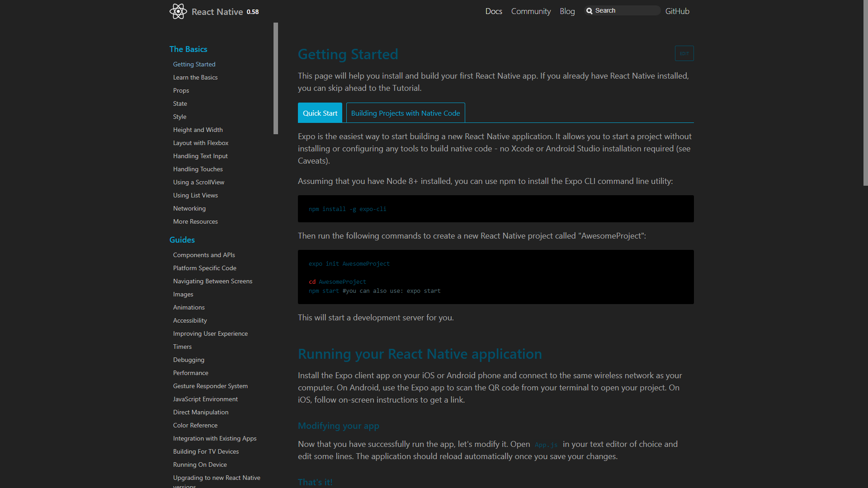The height and width of the screenshot is (488, 868).
Task: Open the Animations guide
Action: tap(189, 307)
